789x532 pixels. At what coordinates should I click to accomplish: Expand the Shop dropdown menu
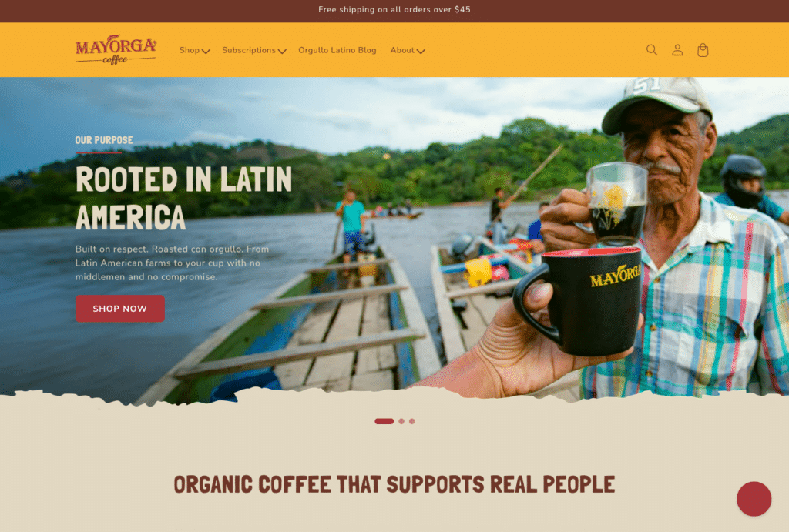coord(195,50)
